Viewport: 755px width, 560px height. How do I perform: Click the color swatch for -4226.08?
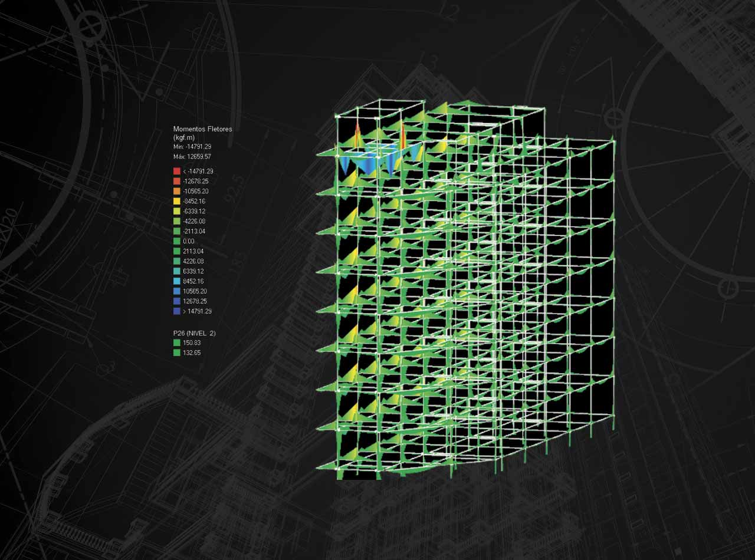pos(176,221)
